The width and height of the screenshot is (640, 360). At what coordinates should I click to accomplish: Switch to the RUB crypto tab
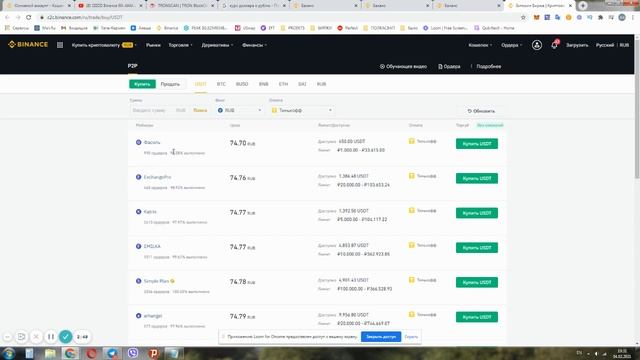pos(321,84)
